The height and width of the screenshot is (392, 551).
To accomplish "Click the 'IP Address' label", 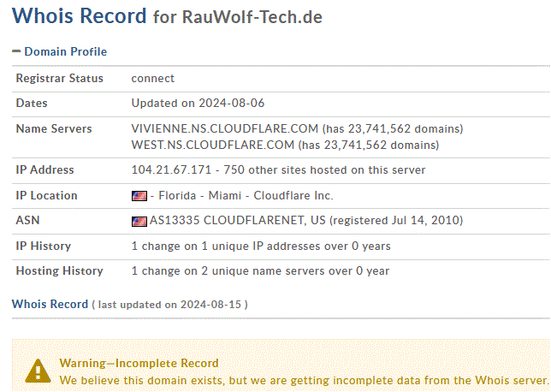I will [x=44, y=169].
